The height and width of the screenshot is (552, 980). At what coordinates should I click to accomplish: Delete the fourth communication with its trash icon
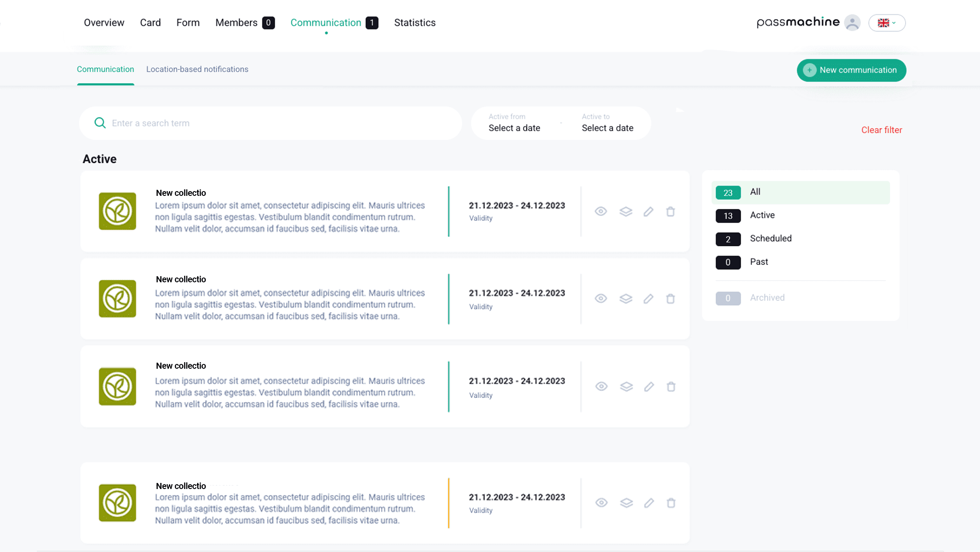pyautogui.click(x=671, y=503)
